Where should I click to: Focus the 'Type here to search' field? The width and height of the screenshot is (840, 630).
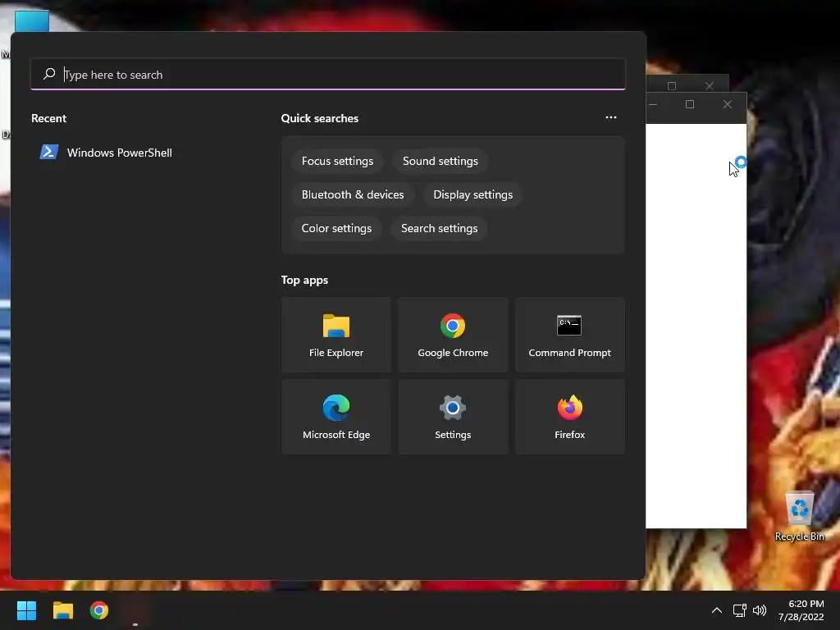click(328, 75)
